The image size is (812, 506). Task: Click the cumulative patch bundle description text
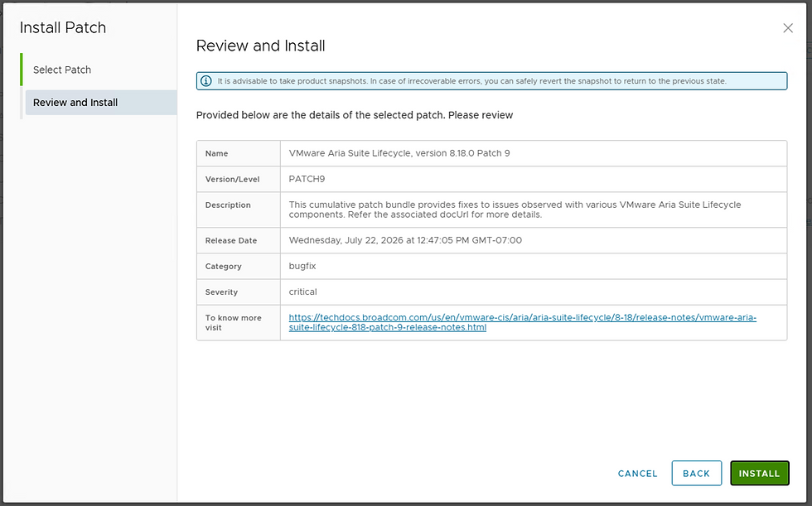point(515,210)
